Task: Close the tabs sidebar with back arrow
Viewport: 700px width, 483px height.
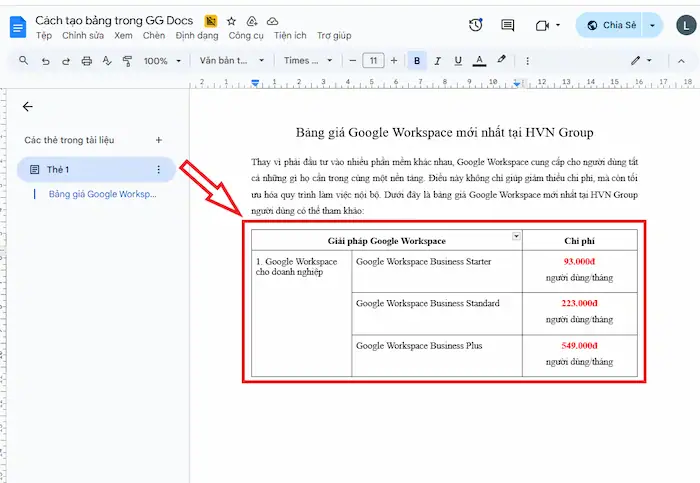Action: pyautogui.click(x=28, y=106)
